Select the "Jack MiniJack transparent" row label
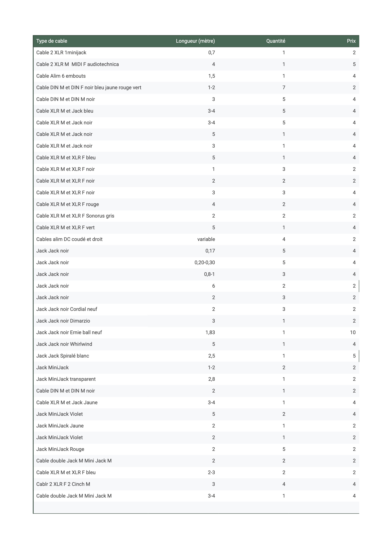 tap(66, 379)
